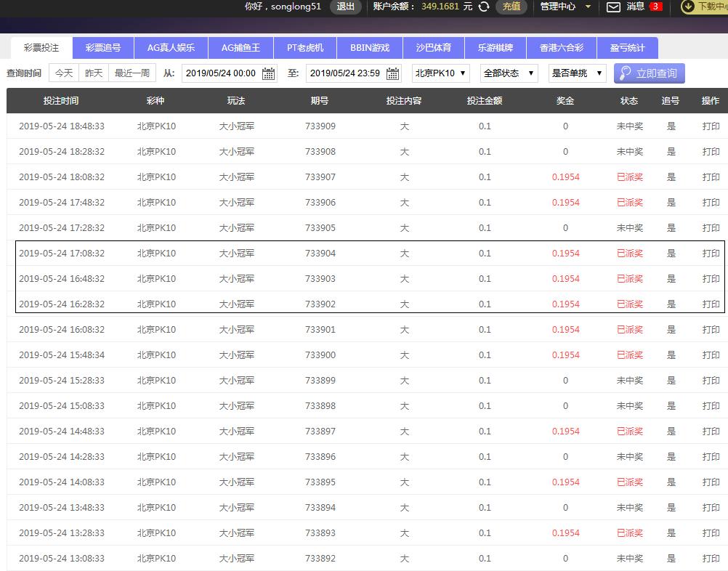
Task: Click 打印 for period 733907
Action: (x=711, y=177)
